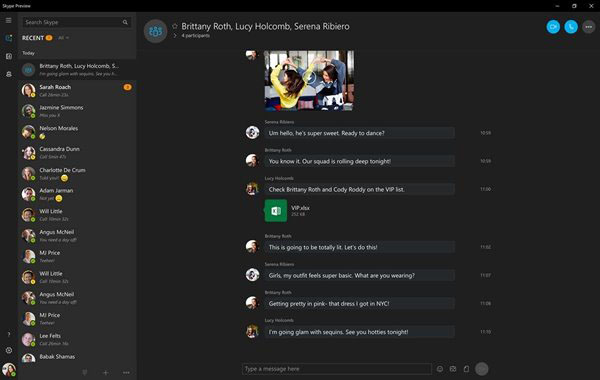Image resolution: width=600 pixels, height=380 pixels.
Task: Click the RECENT heading
Action: pos(33,38)
